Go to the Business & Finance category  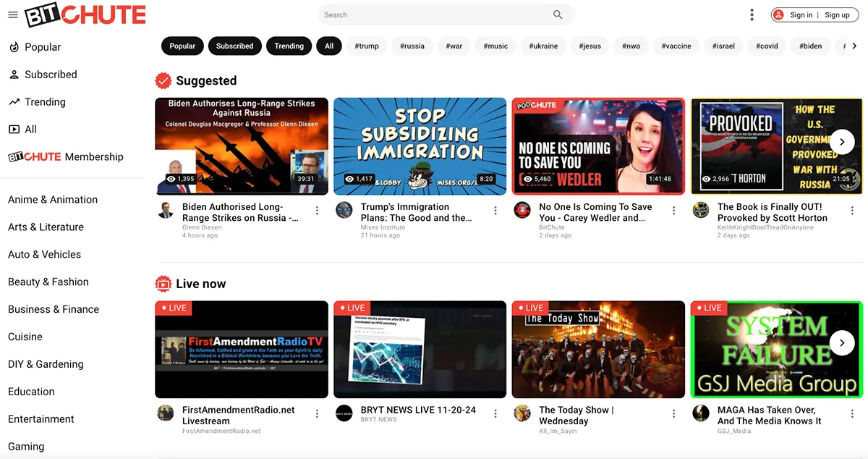[x=54, y=309]
